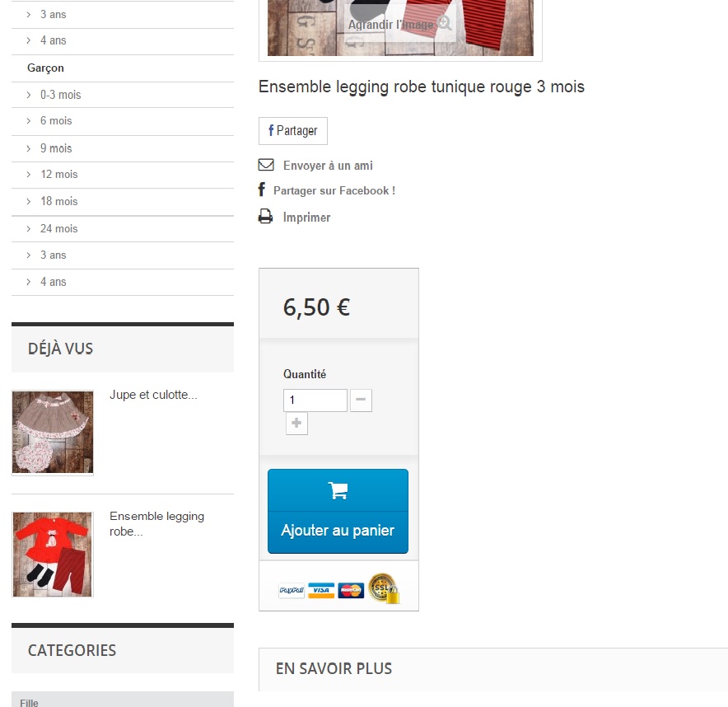Decrease quantity with the minus button
The width and height of the screenshot is (728, 707).
pyautogui.click(x=361, y=400)
